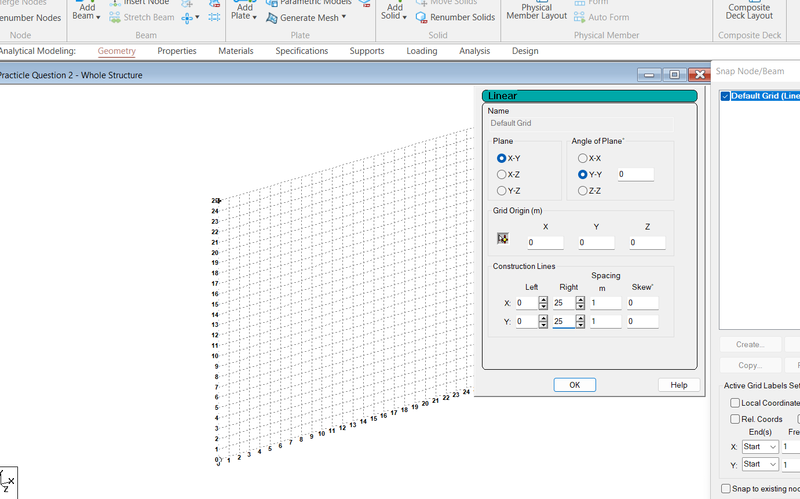
Task: Decrease Y Right construction line count
Action: click(580, 325)
